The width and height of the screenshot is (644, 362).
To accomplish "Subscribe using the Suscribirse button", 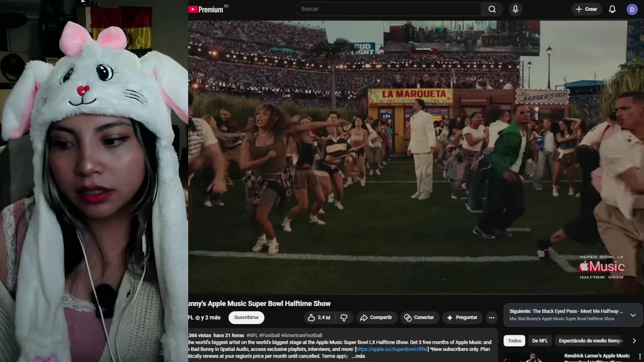I will point(247,317).
